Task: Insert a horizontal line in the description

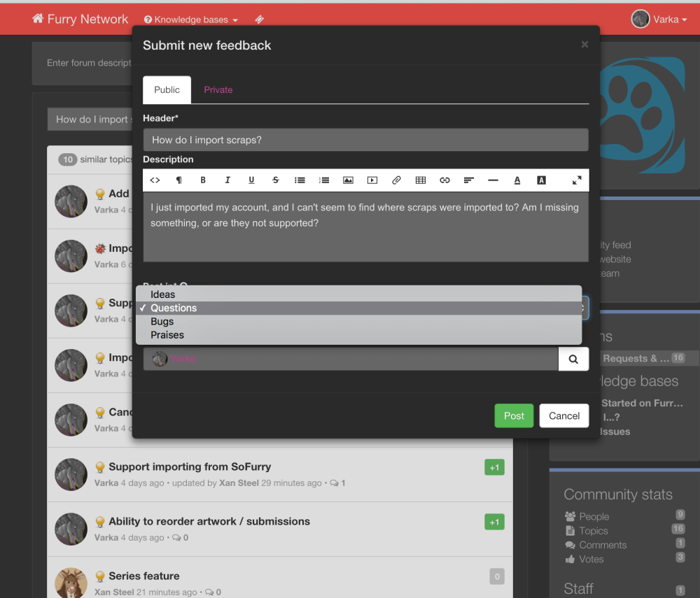Action: pos(493,180)
